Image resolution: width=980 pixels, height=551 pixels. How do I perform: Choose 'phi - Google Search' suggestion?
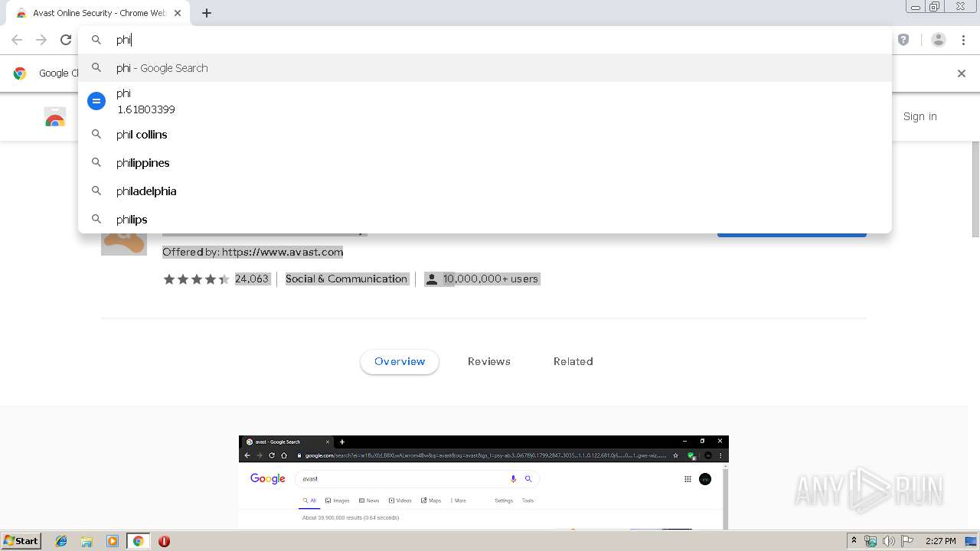pyautogui.click(x=485, y=68)
